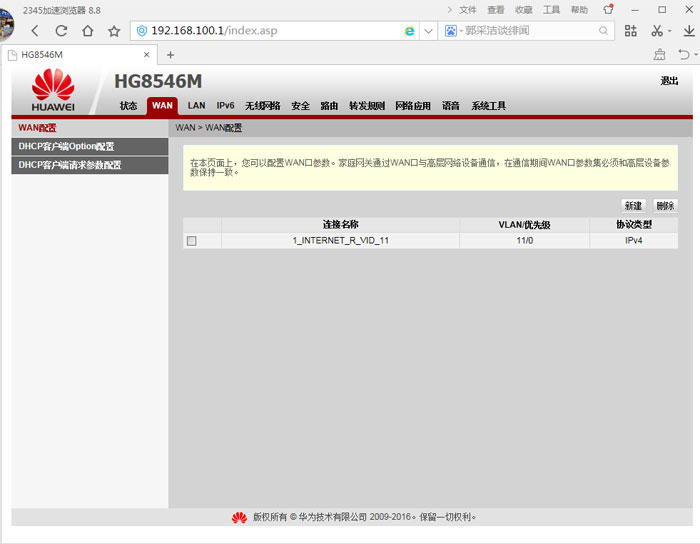Screen dimensions: 700x544
Task: Expand the dropdown arrow beside the scissors icon
Action: [x=669, y=31]
